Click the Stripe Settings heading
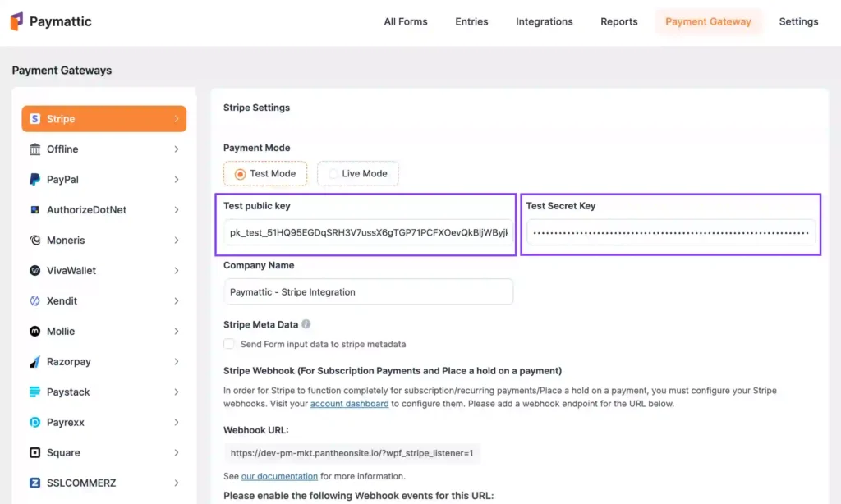Screen dimensions: 841x504 [256, 108]
